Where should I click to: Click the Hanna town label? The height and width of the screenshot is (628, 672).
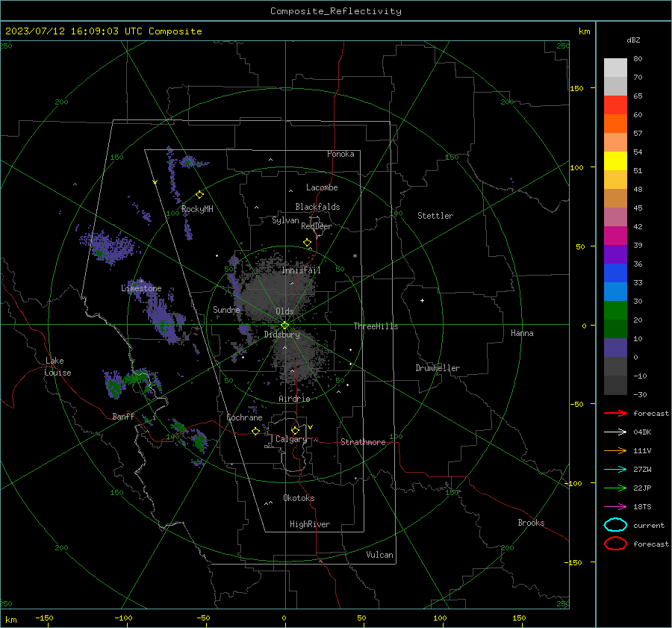[x=522, y=332]
